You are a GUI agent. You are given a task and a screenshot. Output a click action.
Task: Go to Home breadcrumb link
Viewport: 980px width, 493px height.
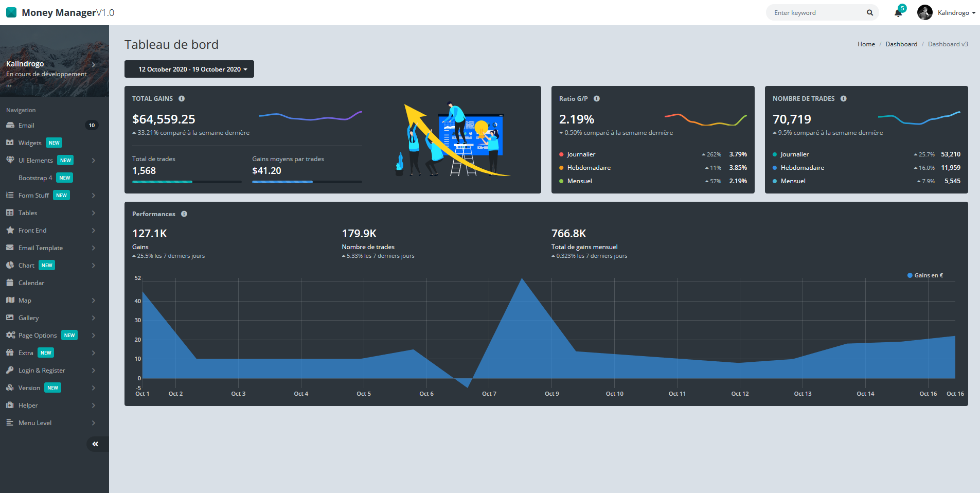point(866,44)
